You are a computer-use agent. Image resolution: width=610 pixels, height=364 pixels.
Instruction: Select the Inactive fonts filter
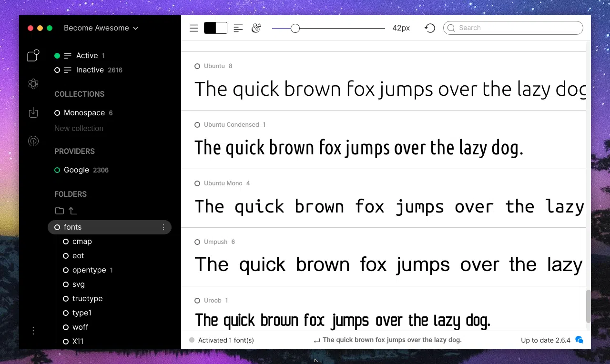pos(90,70)
